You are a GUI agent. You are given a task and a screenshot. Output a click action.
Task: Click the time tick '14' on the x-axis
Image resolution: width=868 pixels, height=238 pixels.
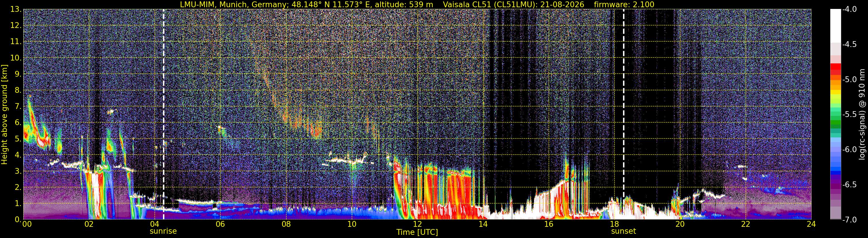pos(483,224)
